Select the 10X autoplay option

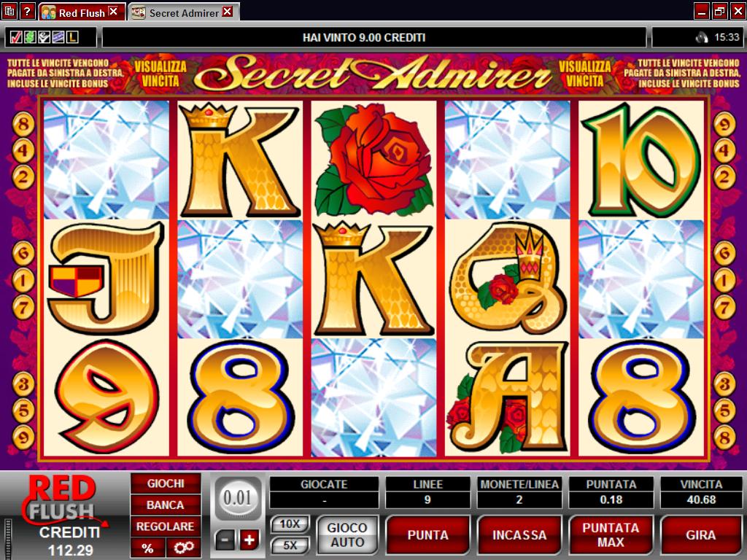point(290,524)
